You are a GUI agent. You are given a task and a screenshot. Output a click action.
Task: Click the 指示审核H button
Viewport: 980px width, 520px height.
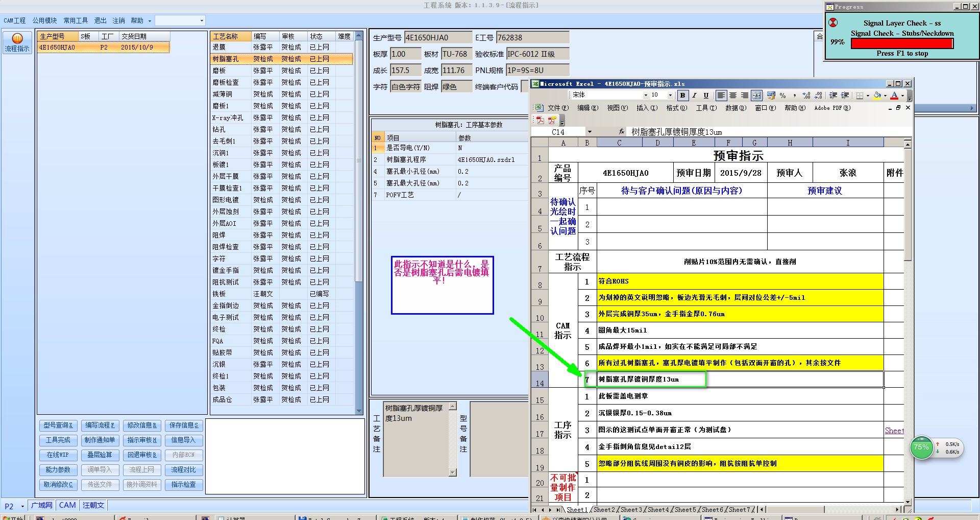tap(142, 440)
